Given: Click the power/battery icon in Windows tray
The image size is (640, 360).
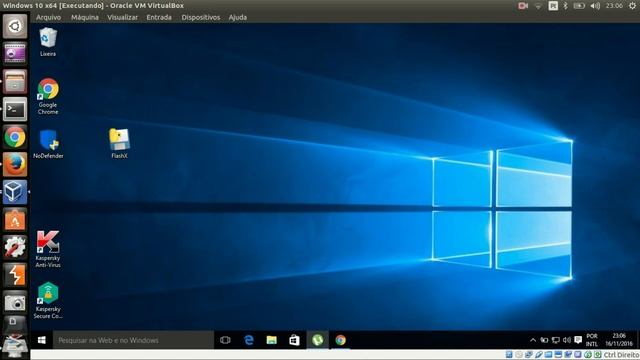Looking at the screenshot, I should (x=544, y=340).
